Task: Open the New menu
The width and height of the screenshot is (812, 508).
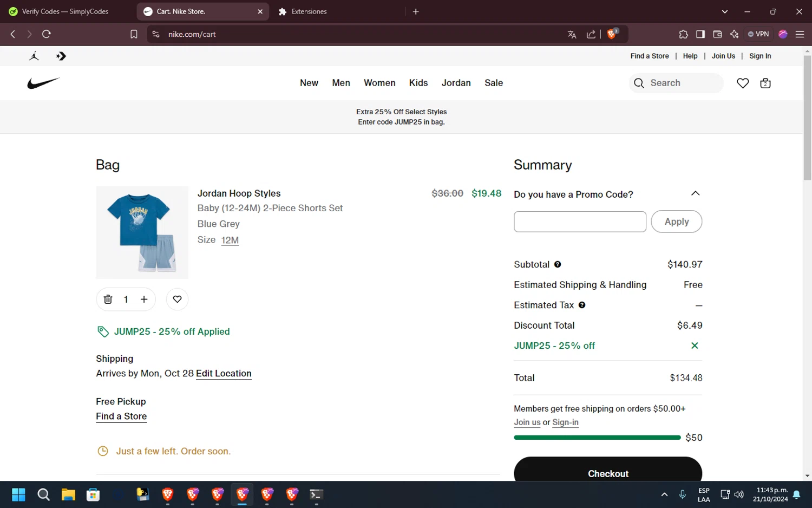Action: (309, 83)
